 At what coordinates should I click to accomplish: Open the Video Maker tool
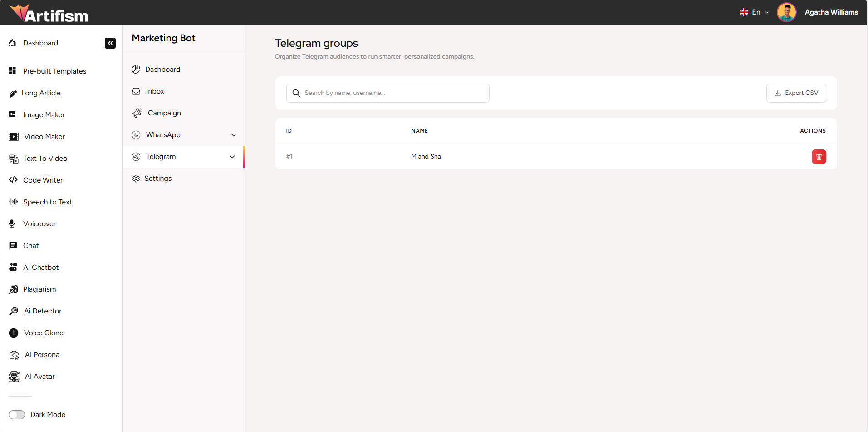tap(44, 136)
